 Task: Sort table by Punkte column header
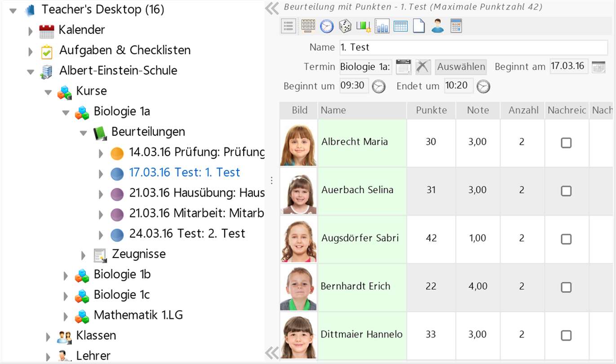(x=431, y=110)
